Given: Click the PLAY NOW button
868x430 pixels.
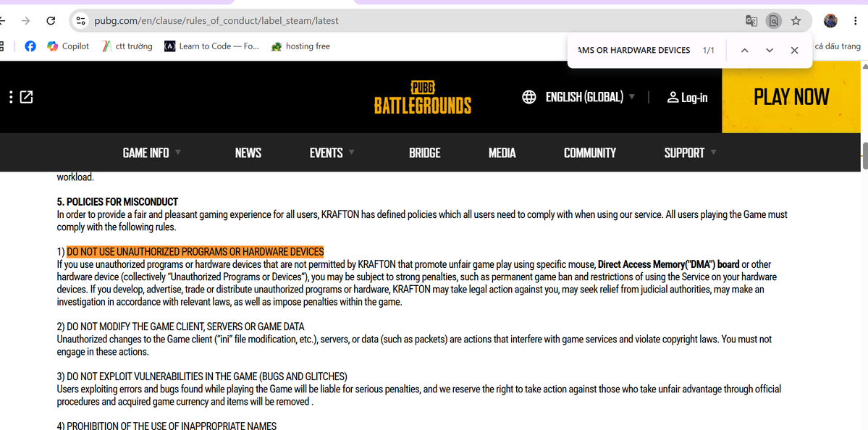Looking at the screenshot, I should pos(791,98).
